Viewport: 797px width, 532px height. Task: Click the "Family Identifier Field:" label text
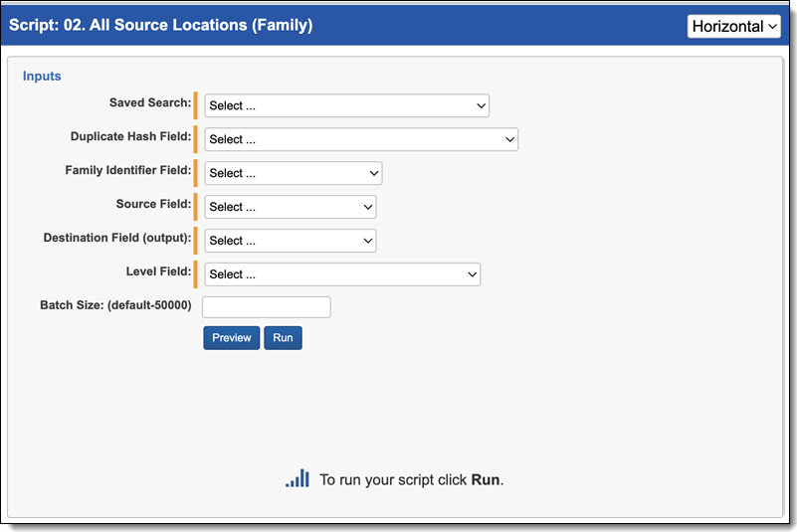(x=127, y=170)
